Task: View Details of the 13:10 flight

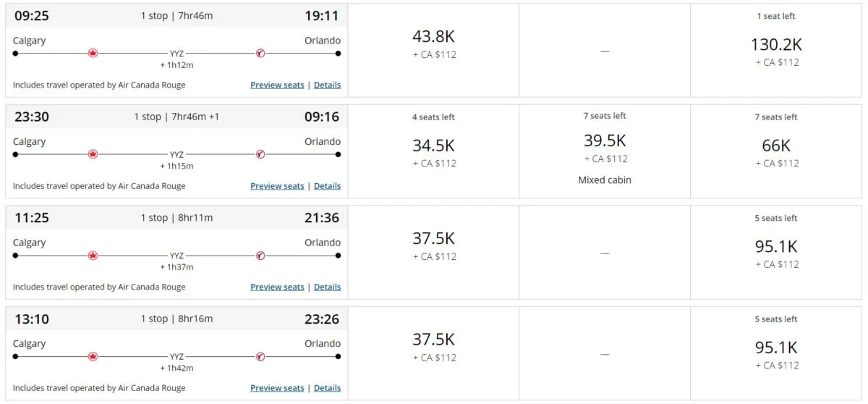Action: pos(327,388)
